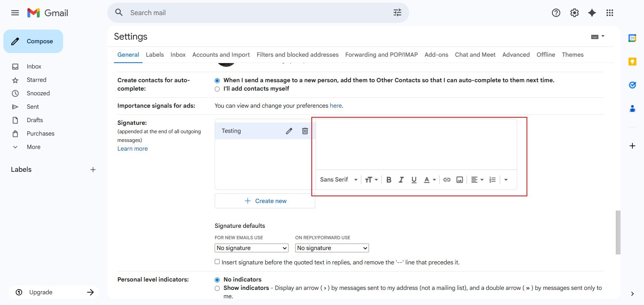Viewport: 644px width, 305px height.
Task: Click the pencil icon to rename Testing signature
Action: 289,131
